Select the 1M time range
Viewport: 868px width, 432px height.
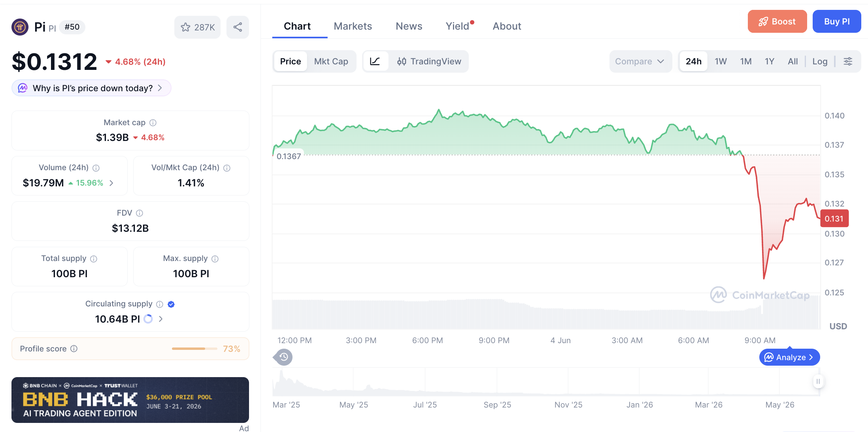(x=746, y=61)
